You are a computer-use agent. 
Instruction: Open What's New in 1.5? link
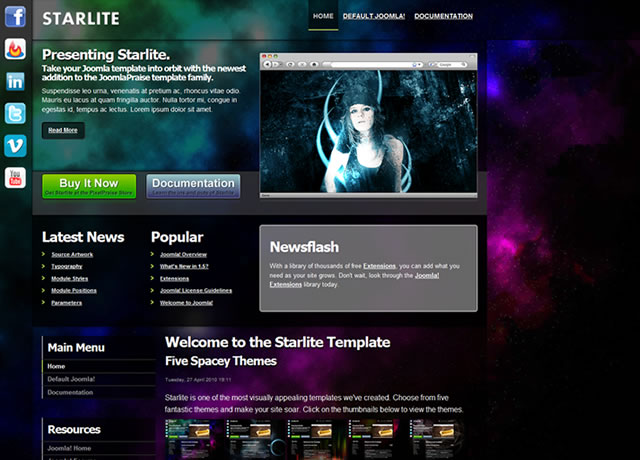[184, 266]
